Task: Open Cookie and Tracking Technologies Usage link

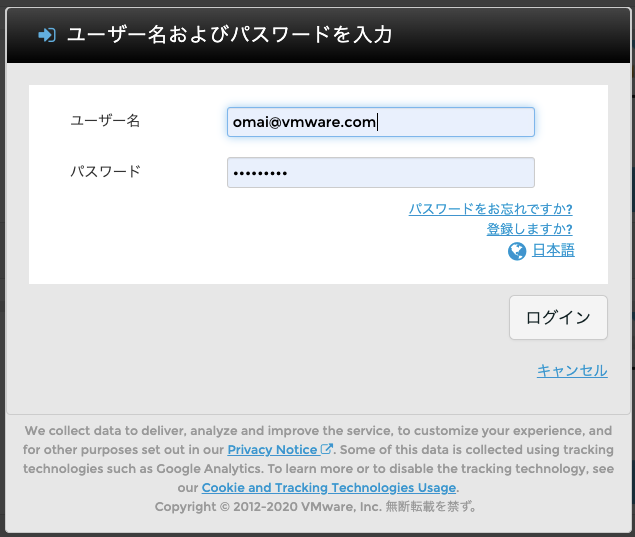Action: point(329,488)
